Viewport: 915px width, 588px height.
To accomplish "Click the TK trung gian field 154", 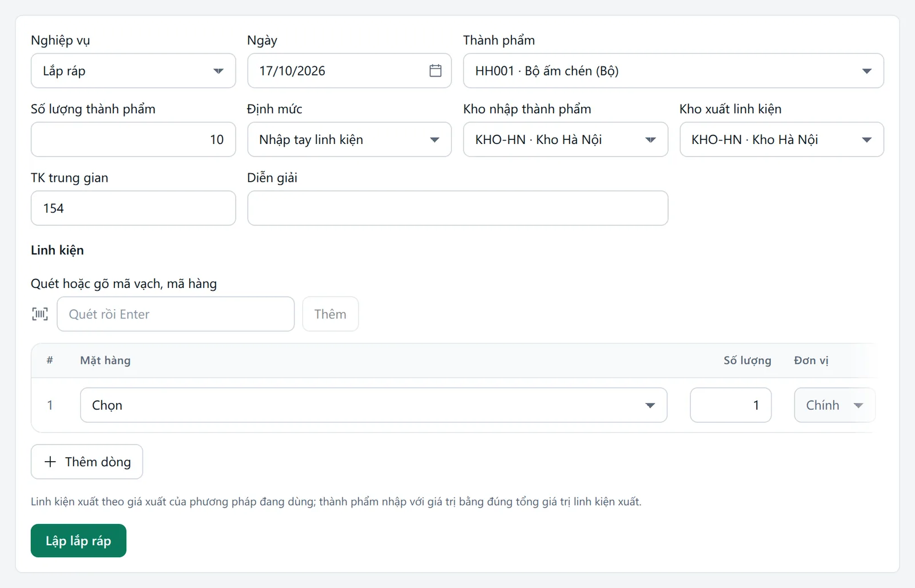I will [133, 208].
